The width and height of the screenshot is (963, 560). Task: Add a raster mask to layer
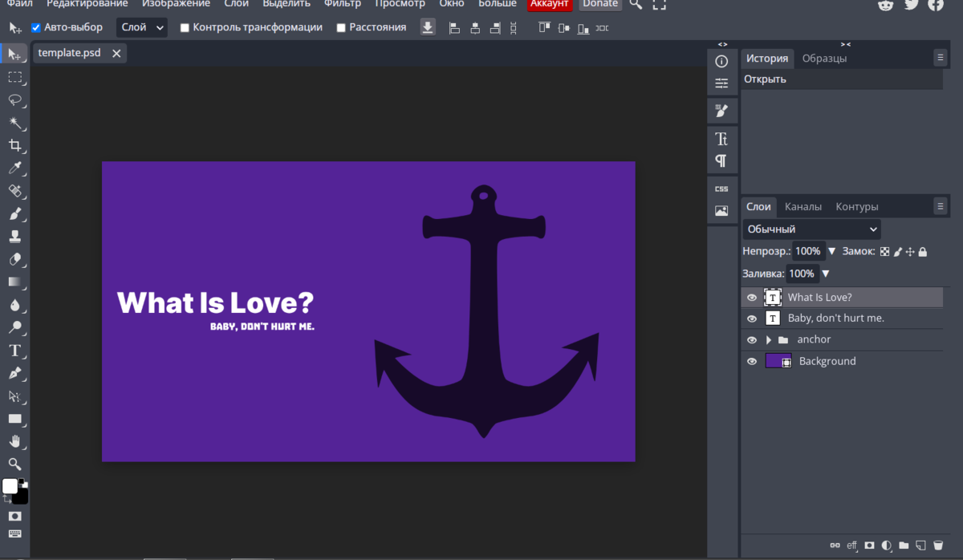[x=869, y=546]
